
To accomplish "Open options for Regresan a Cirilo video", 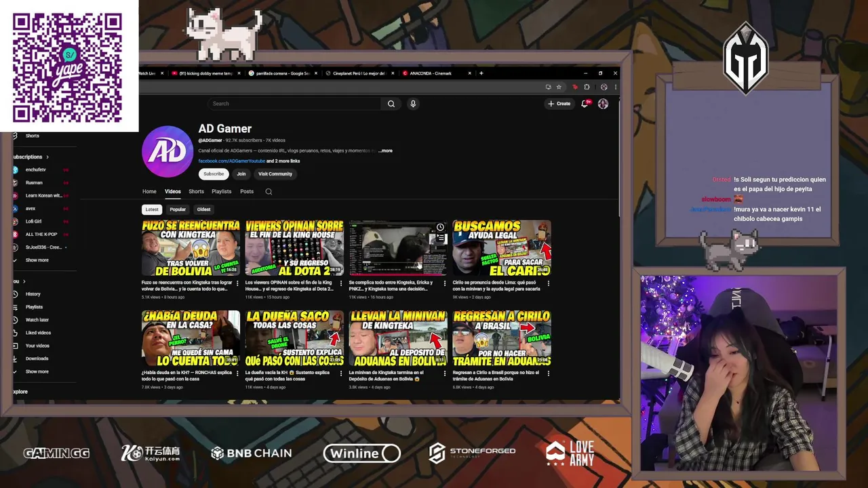I will (549, 373).
